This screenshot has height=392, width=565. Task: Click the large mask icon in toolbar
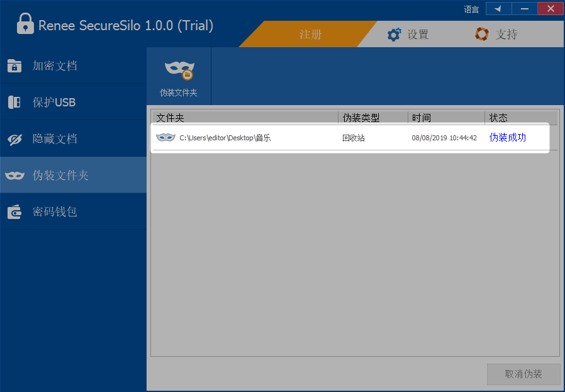point(179,70)
